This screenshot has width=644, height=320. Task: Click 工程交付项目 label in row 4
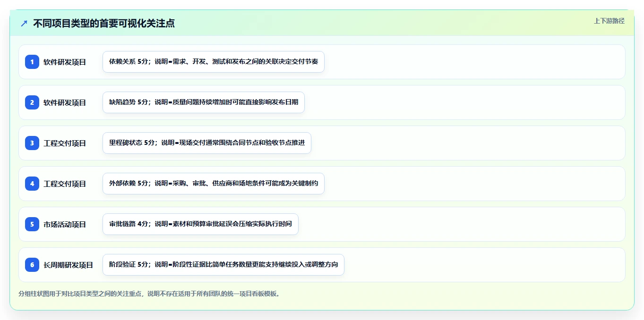point(65,184)
